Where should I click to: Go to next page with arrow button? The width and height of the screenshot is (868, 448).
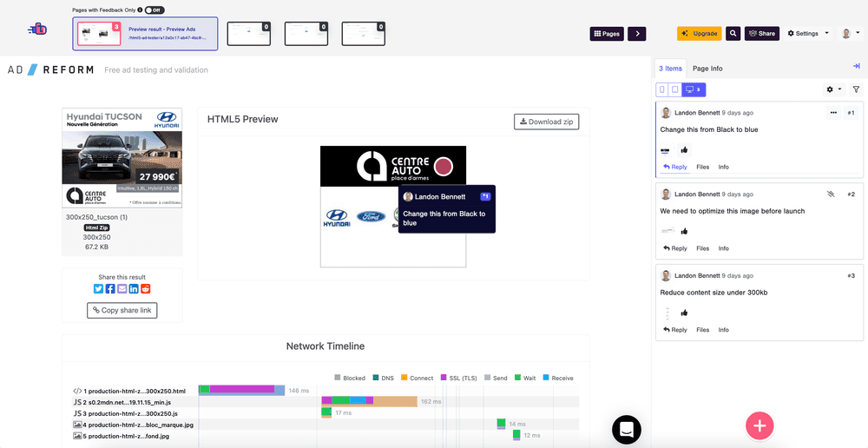[636, 34]
